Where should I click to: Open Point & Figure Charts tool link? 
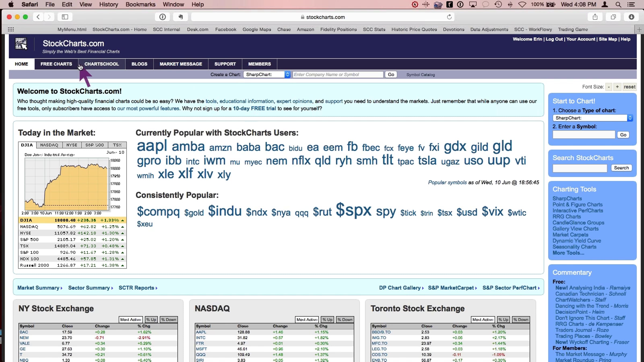click(x=577, y=205)
